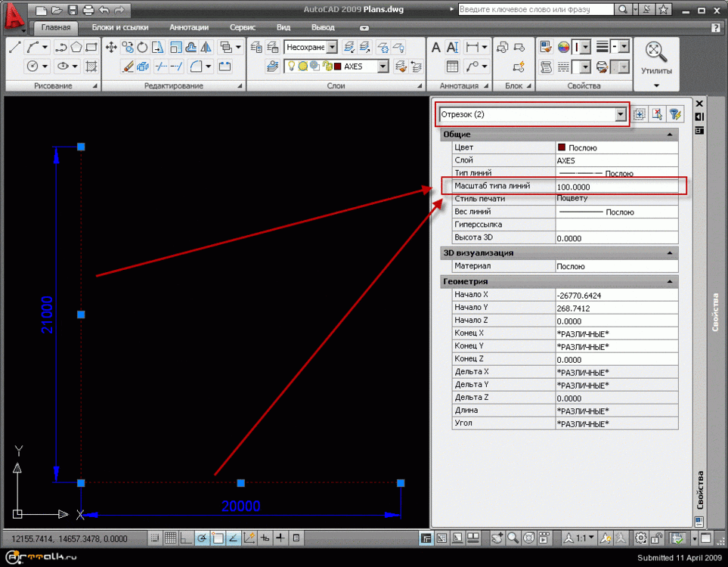728x567 pixels.
Task: Click the Undo arrow in quick access toolbar
Action: 104,10
